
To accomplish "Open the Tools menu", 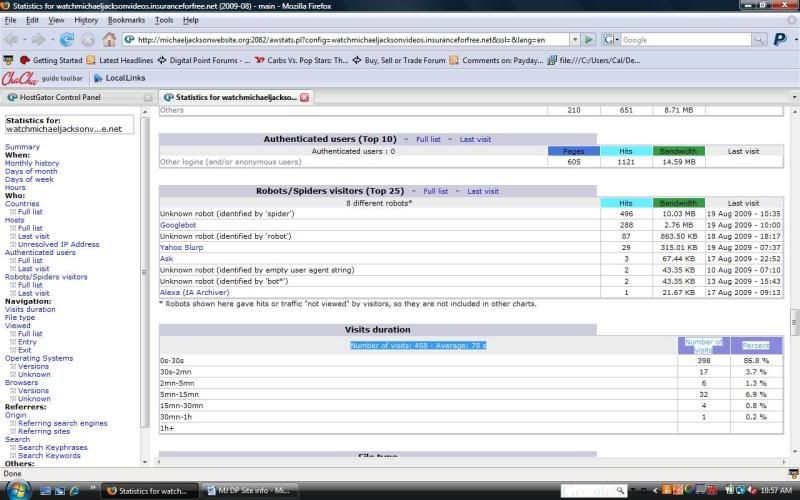I will (x=164, y=20).
